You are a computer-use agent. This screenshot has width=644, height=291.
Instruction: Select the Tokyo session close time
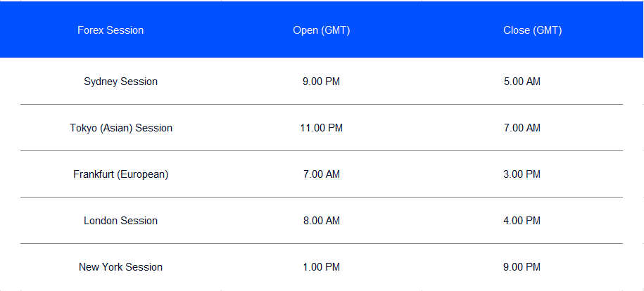point(522,128)
